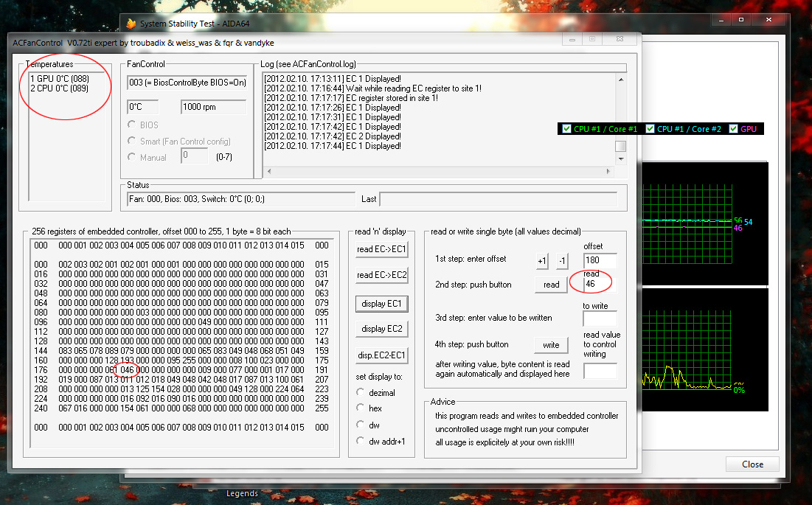Screen dimensions: 812x505
Task: Click the register row starting at offset 144
Action: 181,351
